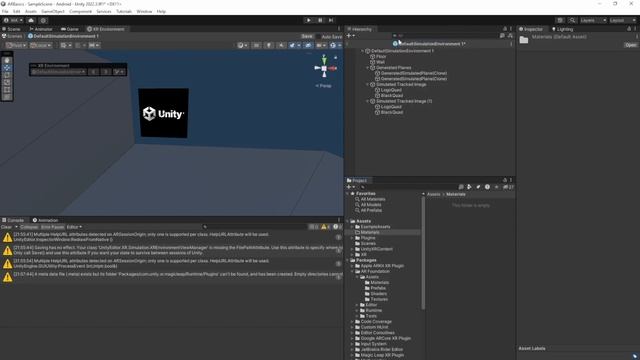This screenshot has height=360, width=640.
Task: Toggle the Auto Save checkbox
Action: 318,37
